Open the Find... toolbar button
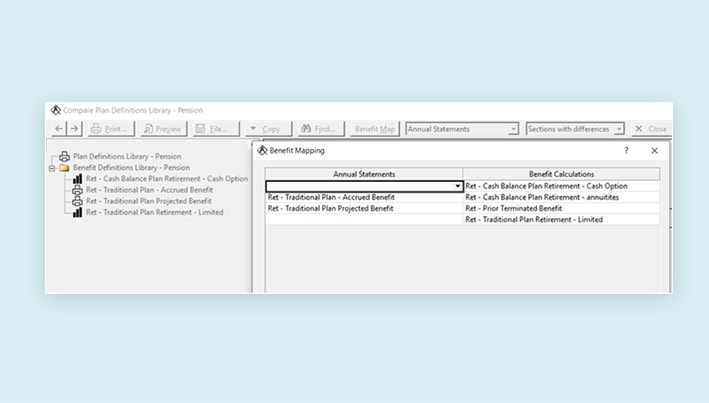Image resolution: width=709 pixels, height=403 pixels. (x=321, y=129)
